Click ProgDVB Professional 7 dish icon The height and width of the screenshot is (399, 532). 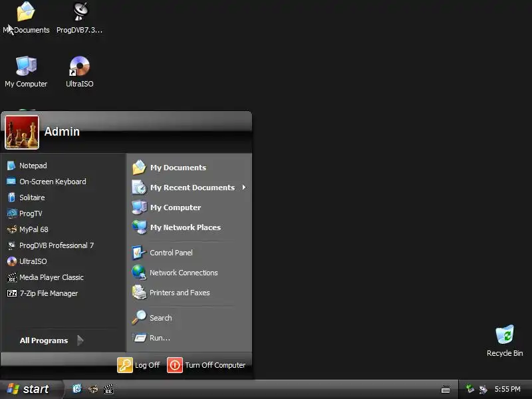[x=11, y=245]
